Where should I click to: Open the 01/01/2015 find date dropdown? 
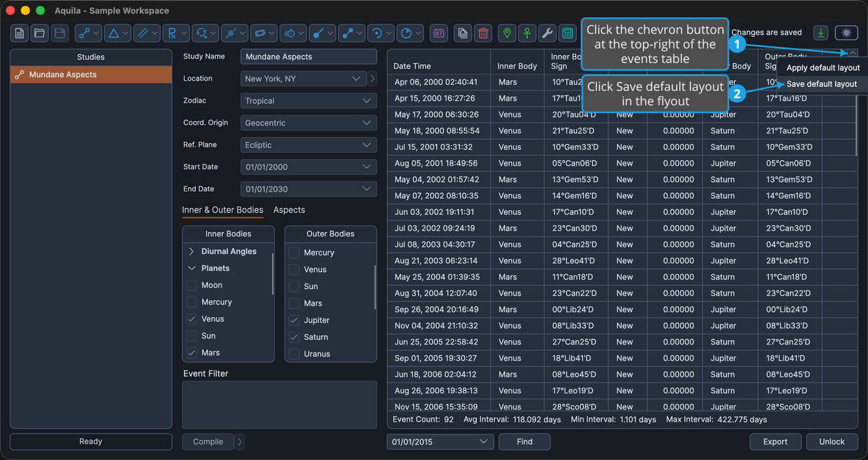(x=440, y=442)
